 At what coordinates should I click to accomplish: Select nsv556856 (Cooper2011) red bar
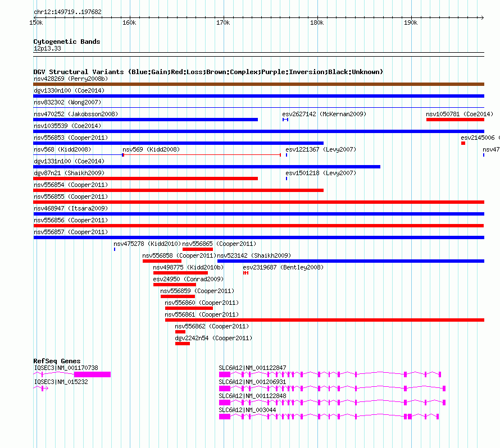(258, 226)
